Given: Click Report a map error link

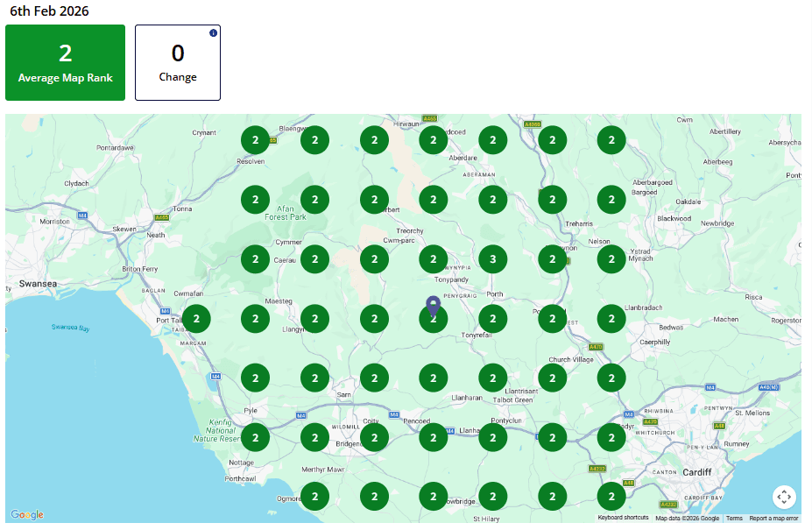Looking at the screenshot, I should click(x=773, y=519).
